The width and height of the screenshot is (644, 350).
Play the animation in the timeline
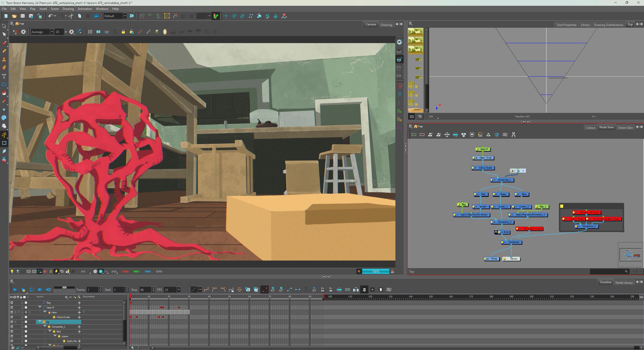(x=15, y=290)
